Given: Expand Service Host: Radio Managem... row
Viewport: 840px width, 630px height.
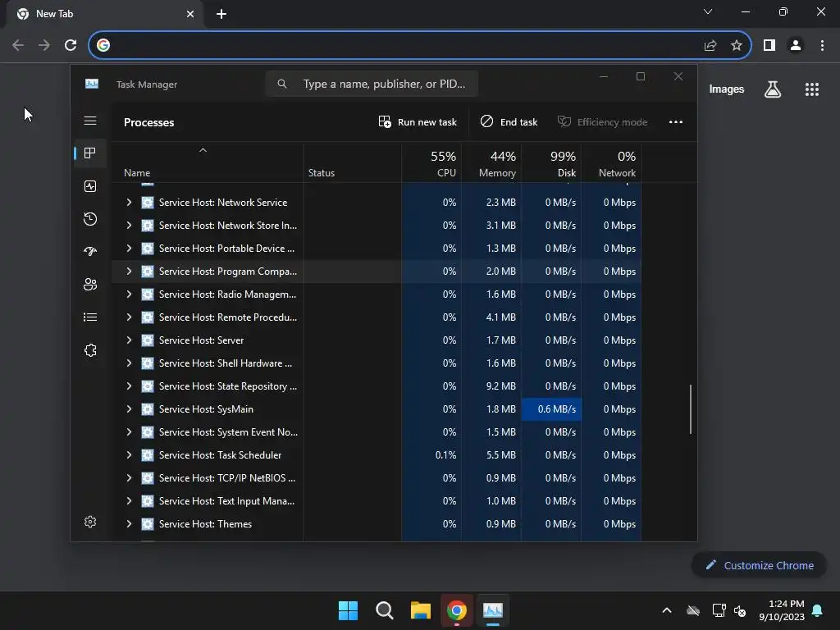Looking at the screenshot, I should tap(129, 294).
